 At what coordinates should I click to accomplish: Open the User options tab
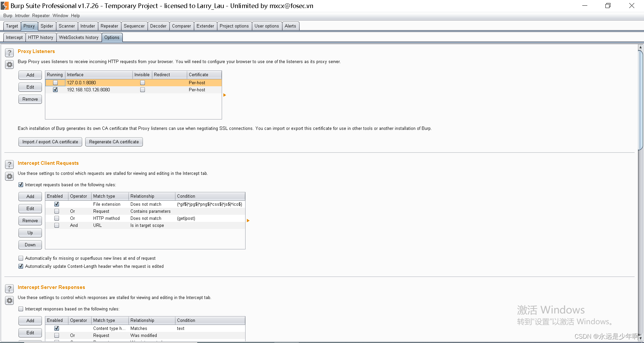[x=267, y=26]
